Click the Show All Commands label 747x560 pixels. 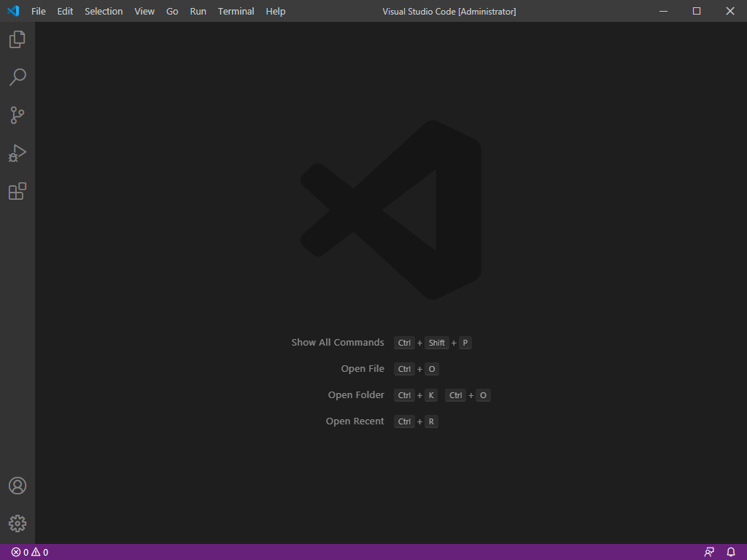pyautogui.click(x=338, y=343)
